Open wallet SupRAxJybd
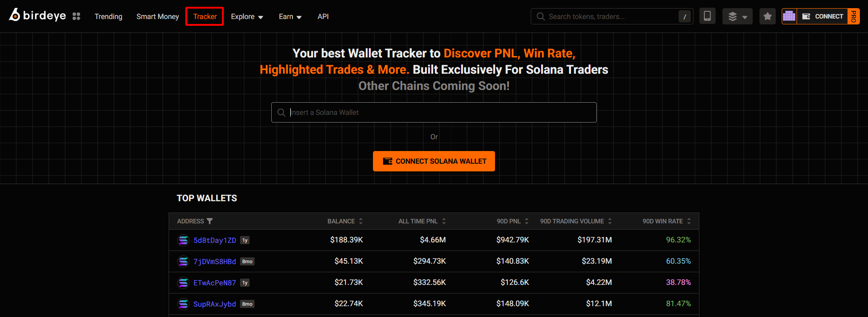The height and width of the screenshot is (317, 868). 215,304
